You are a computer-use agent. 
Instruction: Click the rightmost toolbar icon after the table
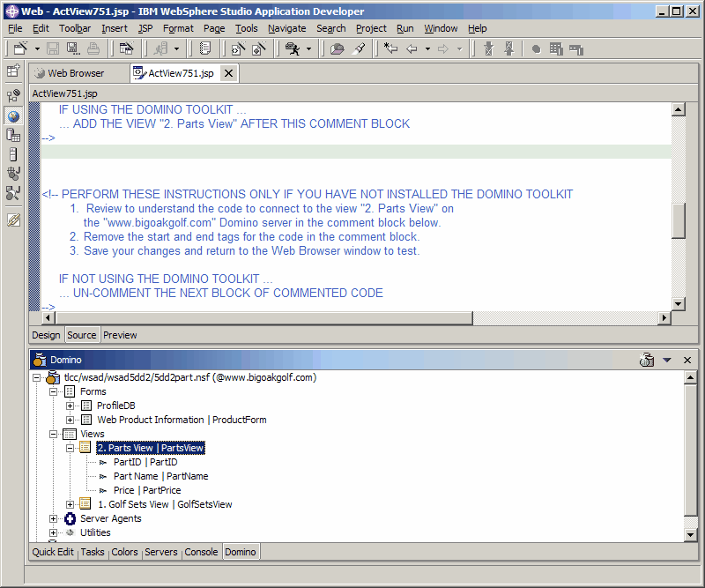(576, 49)
